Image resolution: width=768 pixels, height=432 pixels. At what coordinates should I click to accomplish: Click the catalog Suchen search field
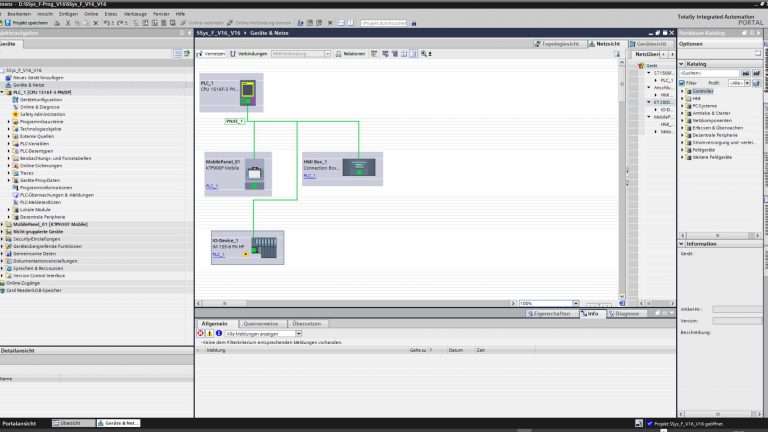coord(709,73)
